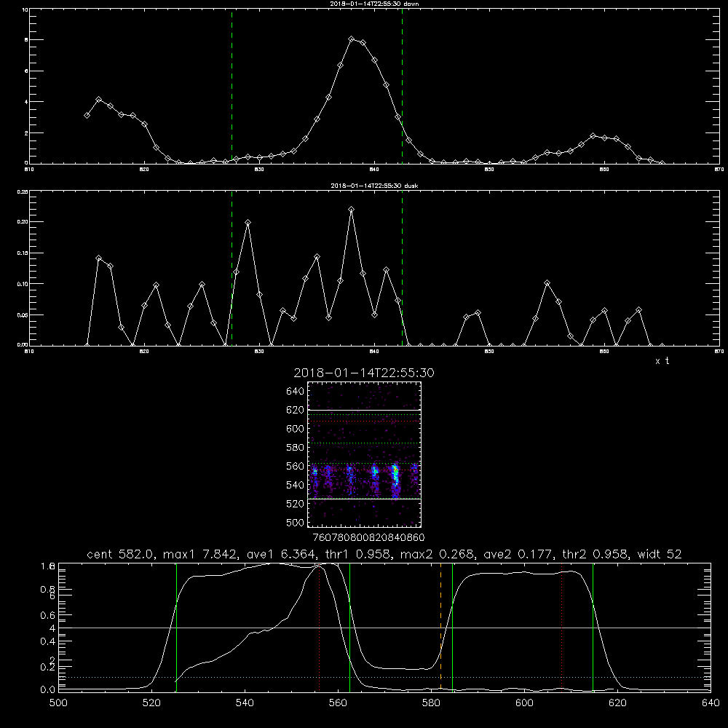Click the spectrogram x-axis label string 760780800820840860
Viewport: 728px width, 728px height.
[368, 537]
